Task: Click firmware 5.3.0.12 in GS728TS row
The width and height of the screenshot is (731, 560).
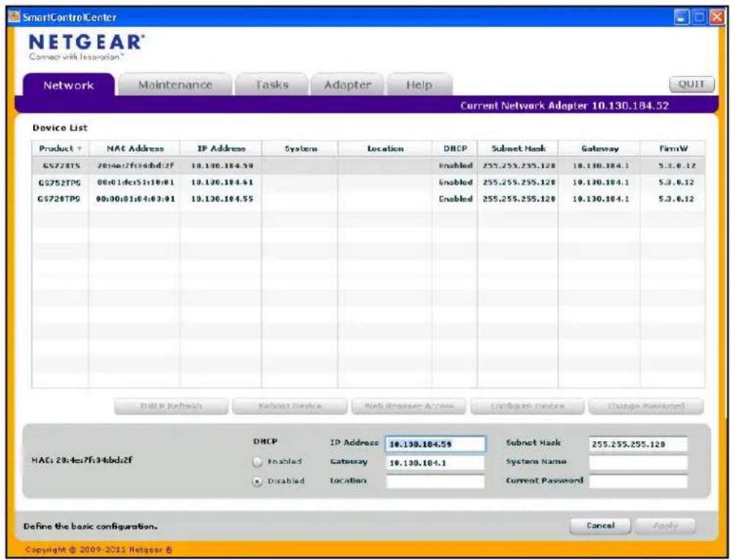Action: point(676,165)
